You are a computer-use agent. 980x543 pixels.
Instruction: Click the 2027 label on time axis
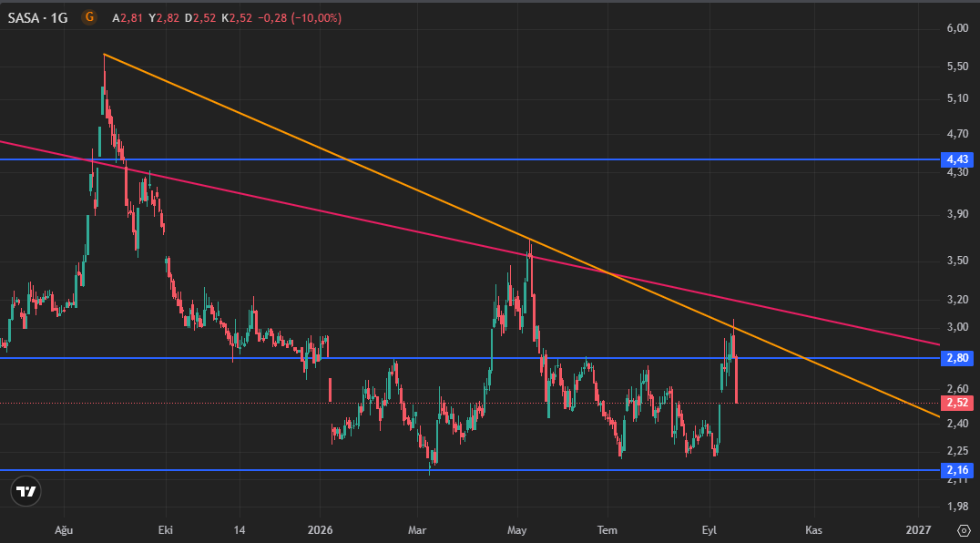pyautogui.click(x=918, y=530)
